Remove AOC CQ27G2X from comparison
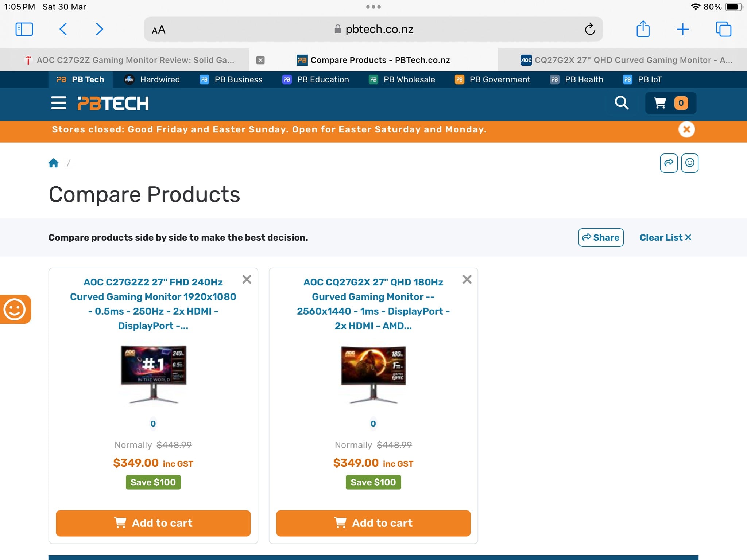This screenshot has width=747, height=560. click(x=467, y=280)
